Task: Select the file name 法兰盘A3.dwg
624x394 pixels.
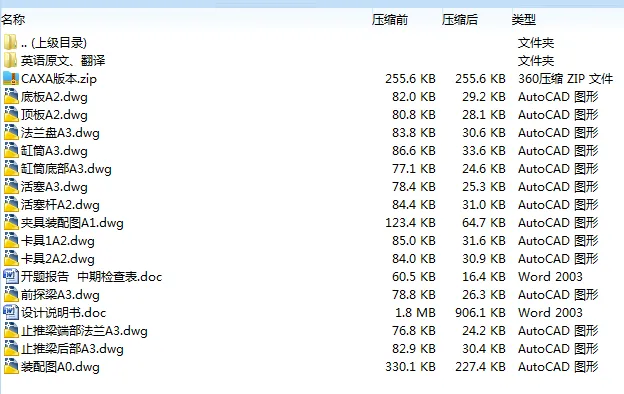Action: (x=60, y=133)
